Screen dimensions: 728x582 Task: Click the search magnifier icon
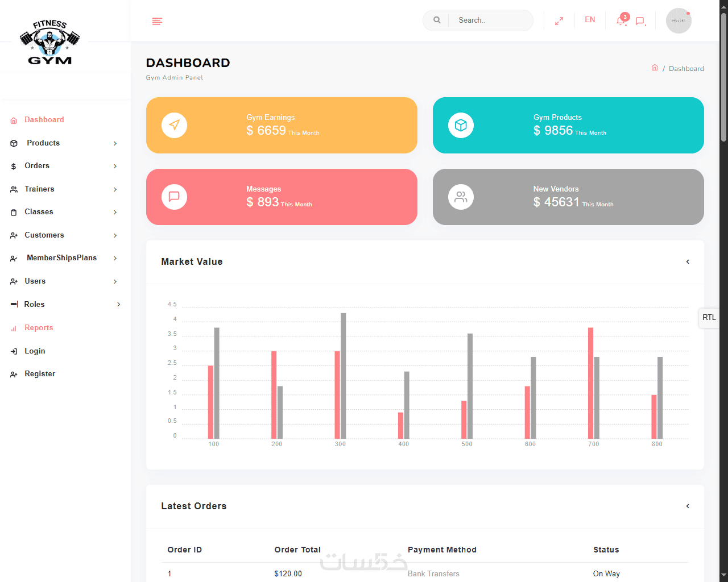437,20
